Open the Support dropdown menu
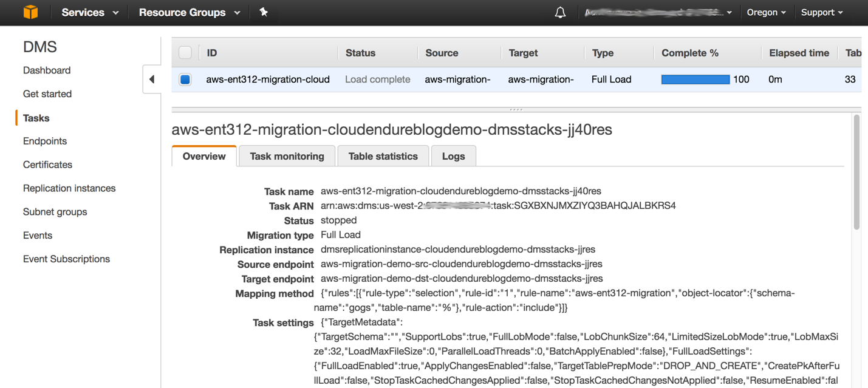Viewport: 868px width, 388px height. pos(822,12)
